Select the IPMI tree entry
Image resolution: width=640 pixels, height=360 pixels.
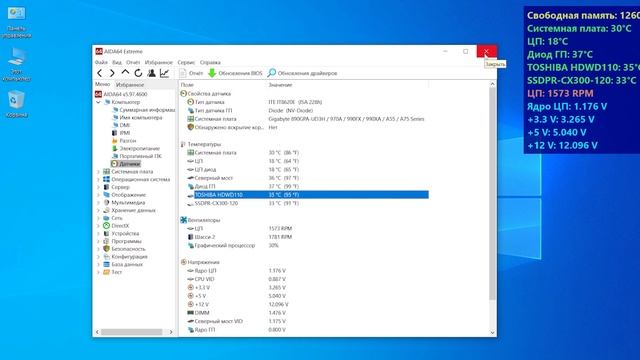tap(121, 133)
